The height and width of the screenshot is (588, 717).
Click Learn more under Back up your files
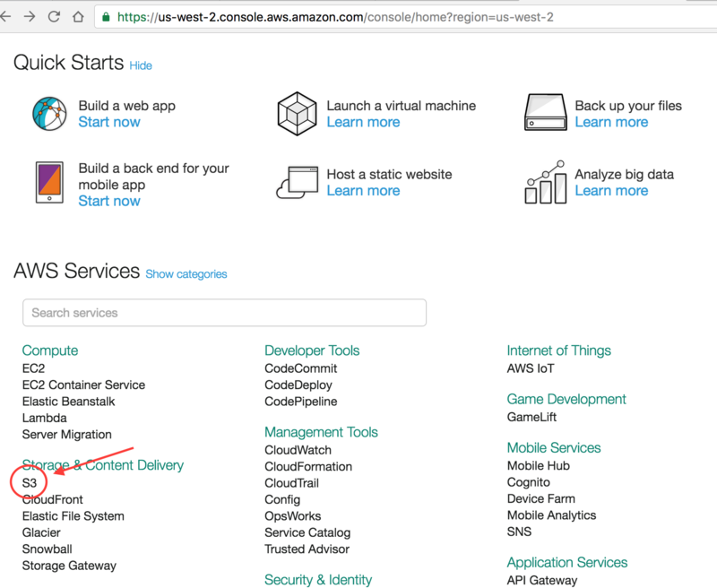tap(611, 122)
